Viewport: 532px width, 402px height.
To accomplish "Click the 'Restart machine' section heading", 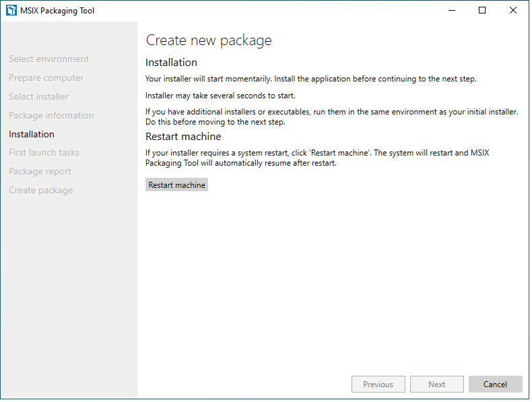I will point(184,137).
